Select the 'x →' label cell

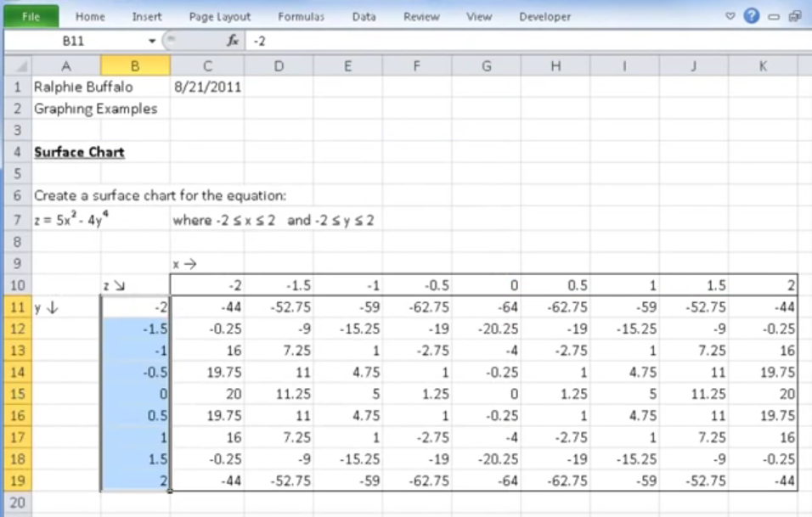coord(207,264)
